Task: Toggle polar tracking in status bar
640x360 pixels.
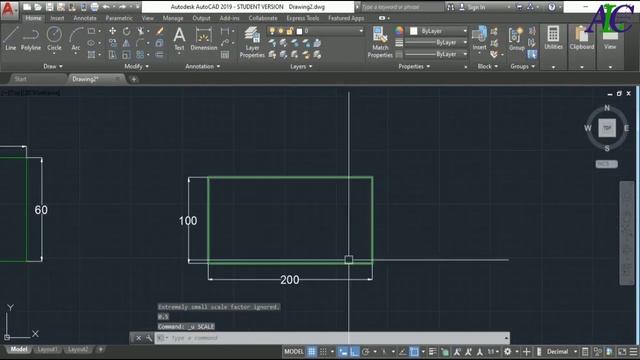Action: coord(366,351)
